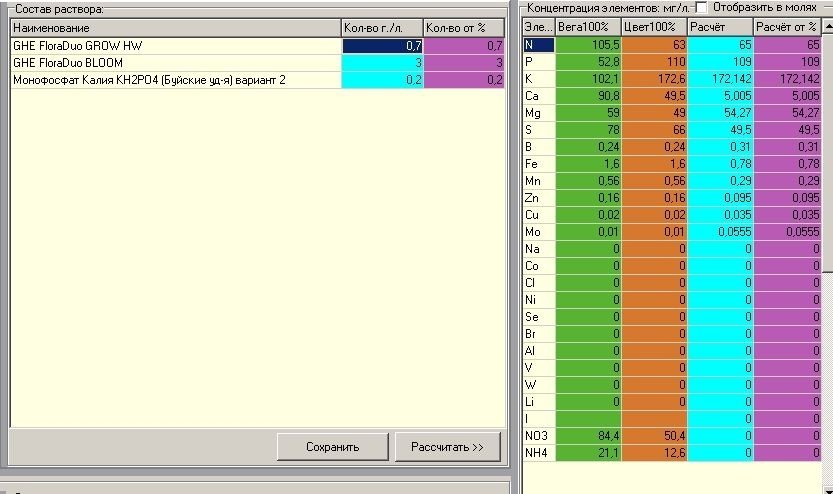Click the Кол-во от % column header
This screenshot has width=833, height=494.
point(464,28)
